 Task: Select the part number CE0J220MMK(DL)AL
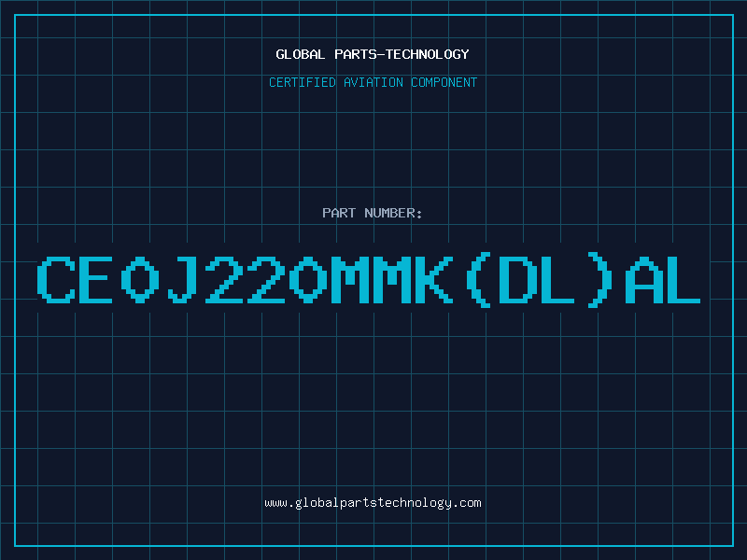pos(369,280)
